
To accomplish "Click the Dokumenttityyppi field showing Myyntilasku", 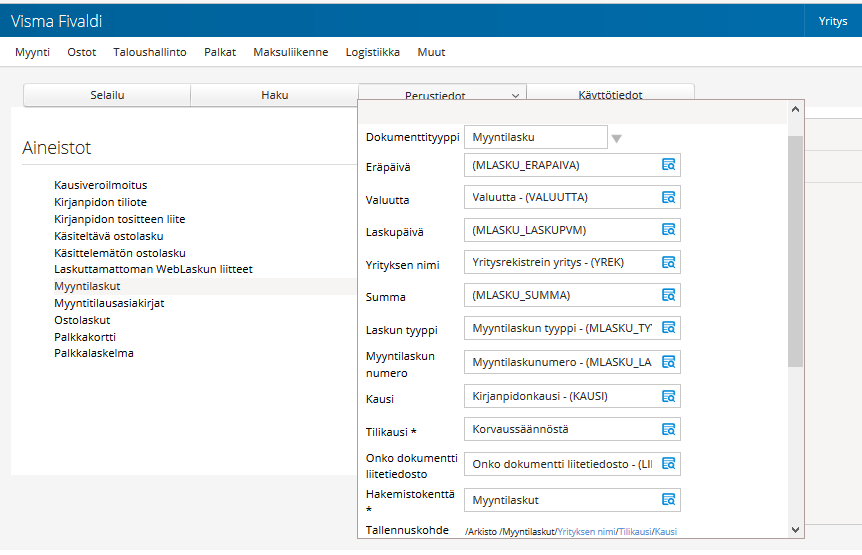I will [x=535, y=137].
